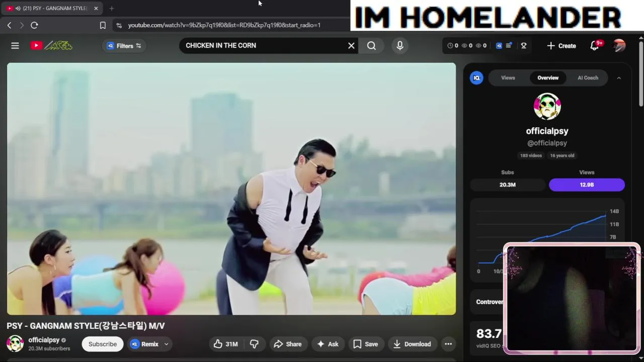Dislike the video with thumbs-down
This screenshot has height=362, width=644.
[x=254, y=344]
